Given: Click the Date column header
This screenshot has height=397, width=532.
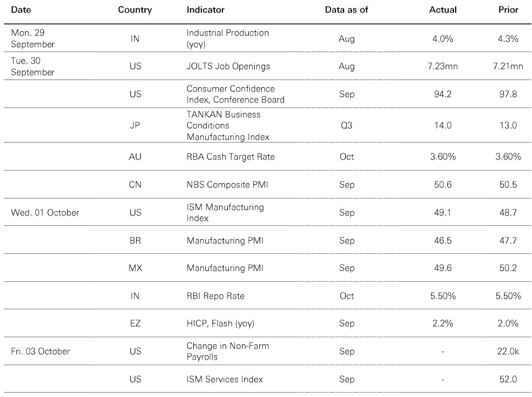Looking at the screenshot, I should [20, 10].
